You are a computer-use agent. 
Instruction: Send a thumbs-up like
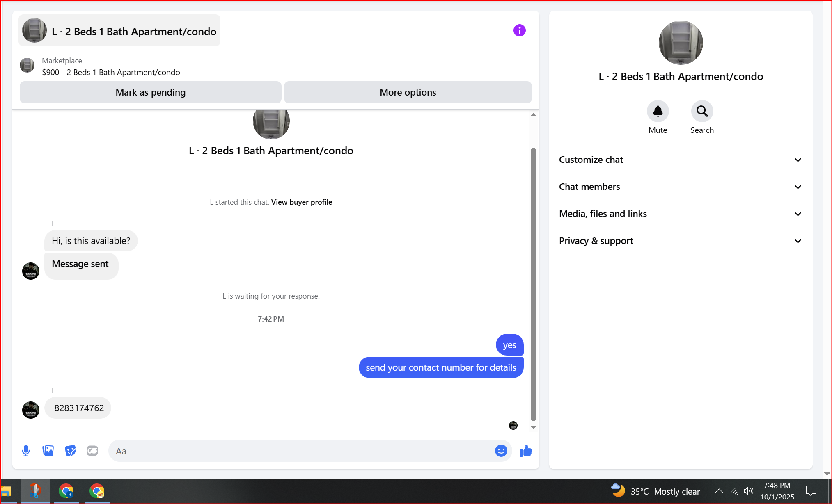pos(525,451)
